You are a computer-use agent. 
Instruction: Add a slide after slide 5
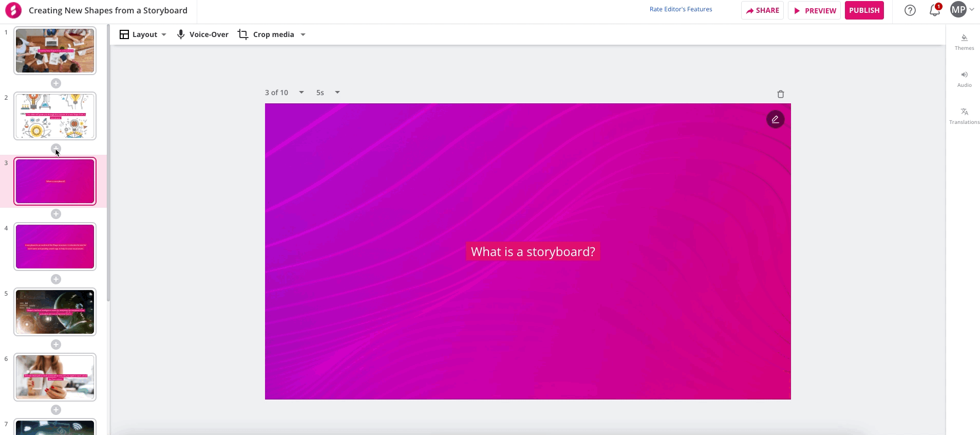point(56,345)
